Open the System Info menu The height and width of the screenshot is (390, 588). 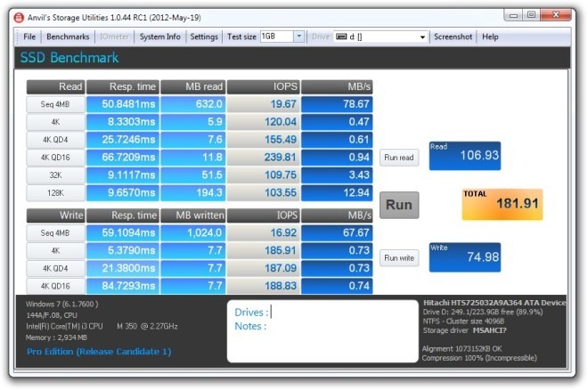click(160, 37)
